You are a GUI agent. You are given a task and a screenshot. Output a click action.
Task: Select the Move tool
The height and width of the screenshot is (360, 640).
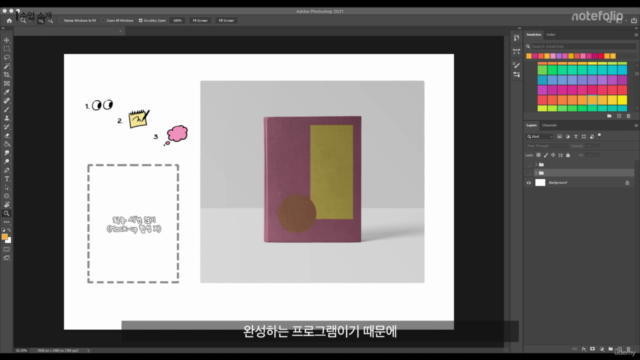(7, 40)
